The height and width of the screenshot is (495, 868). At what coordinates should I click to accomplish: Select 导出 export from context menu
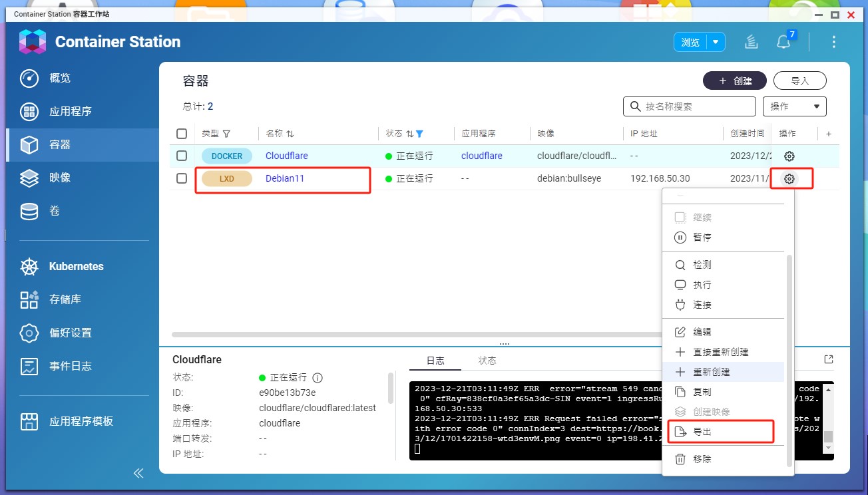[702, 432]
